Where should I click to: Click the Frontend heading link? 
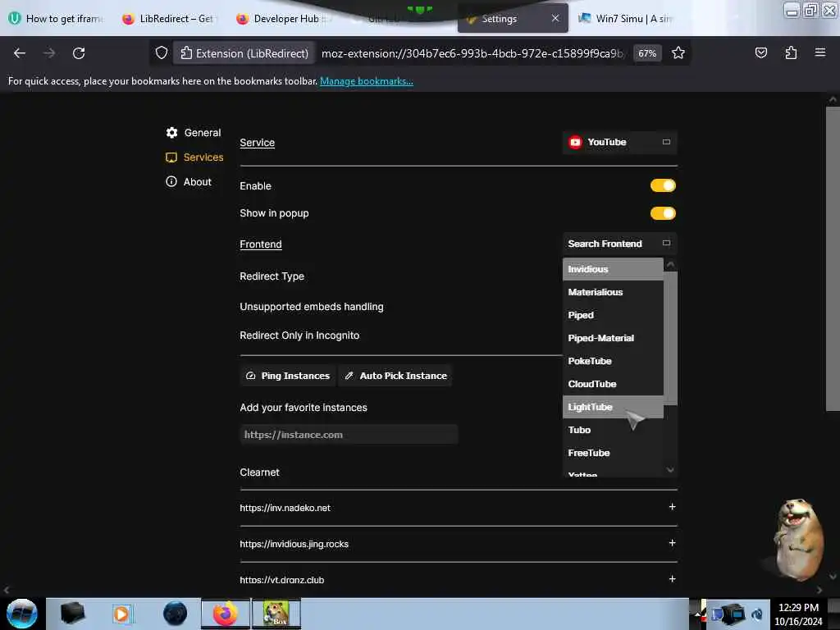(260, 244)
